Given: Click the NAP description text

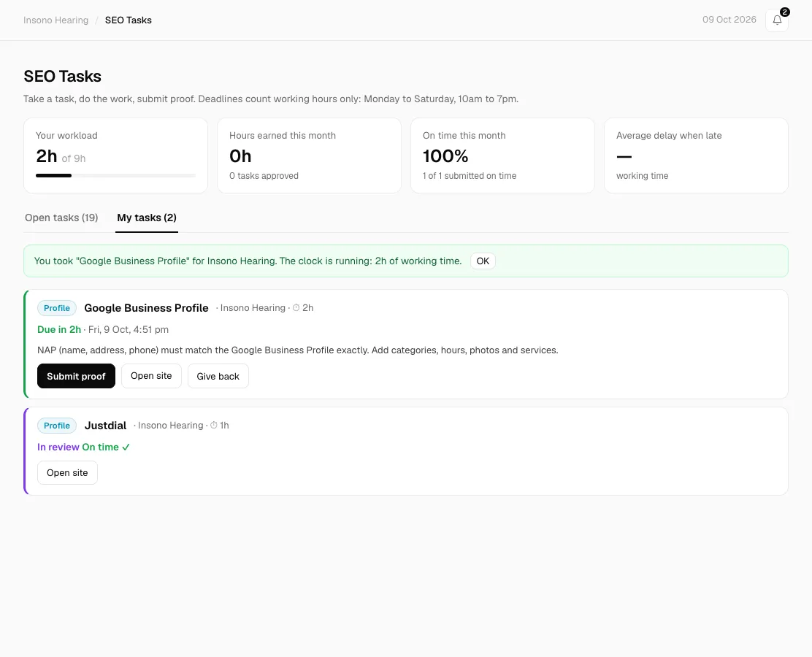Looking at the screenshot, I should pyautogui.click(x=298, y=350).
